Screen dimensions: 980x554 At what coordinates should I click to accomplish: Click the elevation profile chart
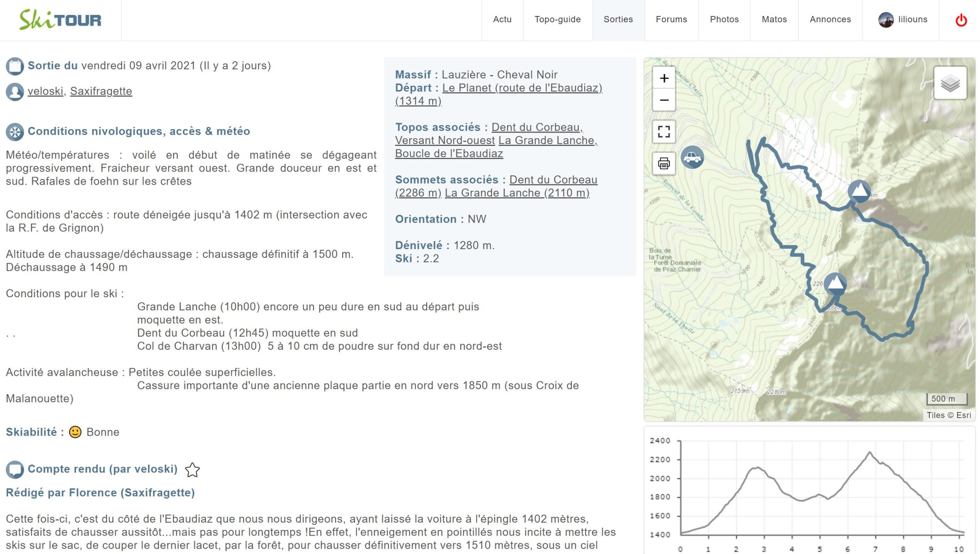point(819,494)
